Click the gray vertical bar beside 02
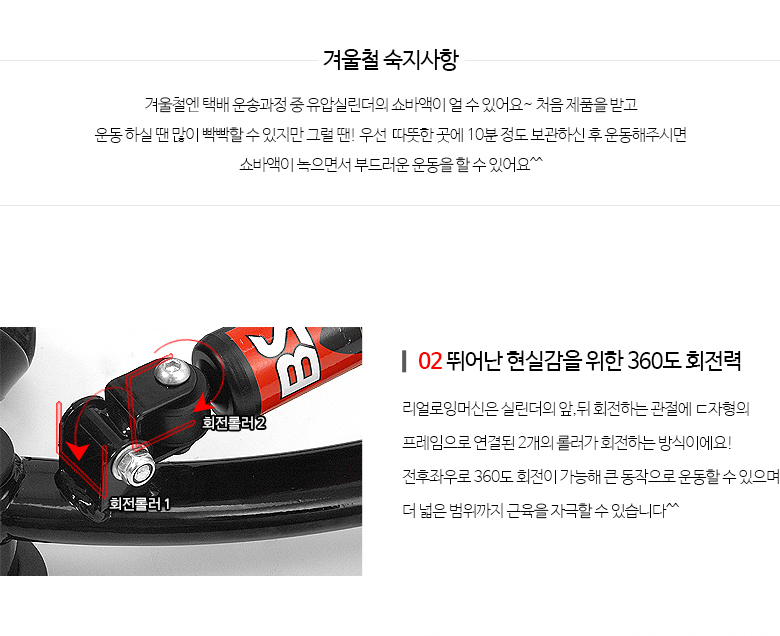Screen dimensions: 780x636 404,362
